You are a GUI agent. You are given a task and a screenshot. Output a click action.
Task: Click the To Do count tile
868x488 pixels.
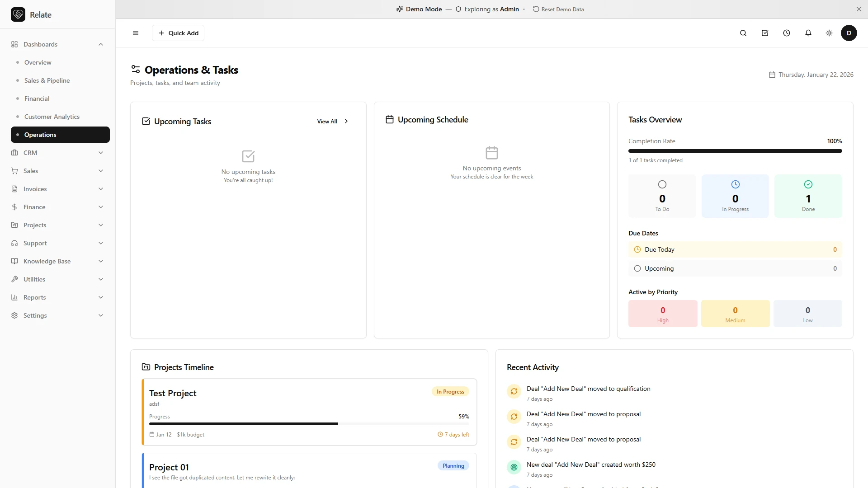662,196
